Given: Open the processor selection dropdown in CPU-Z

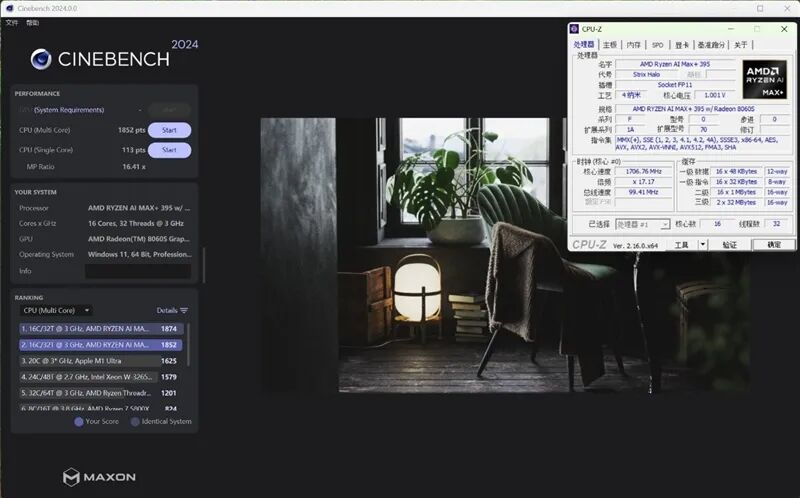Looking at the screenshot, I should pyautogui.click(x=642, y=225).
